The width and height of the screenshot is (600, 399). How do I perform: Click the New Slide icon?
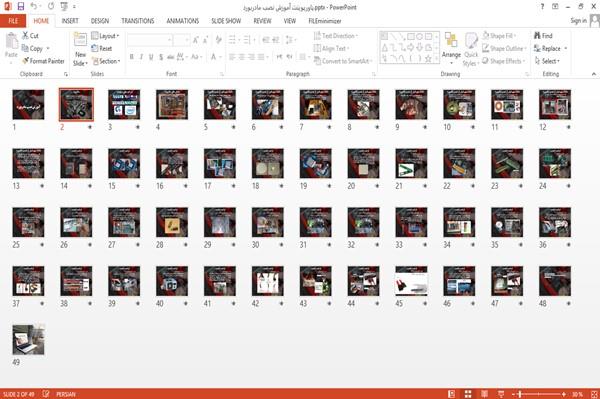(80, 41)
